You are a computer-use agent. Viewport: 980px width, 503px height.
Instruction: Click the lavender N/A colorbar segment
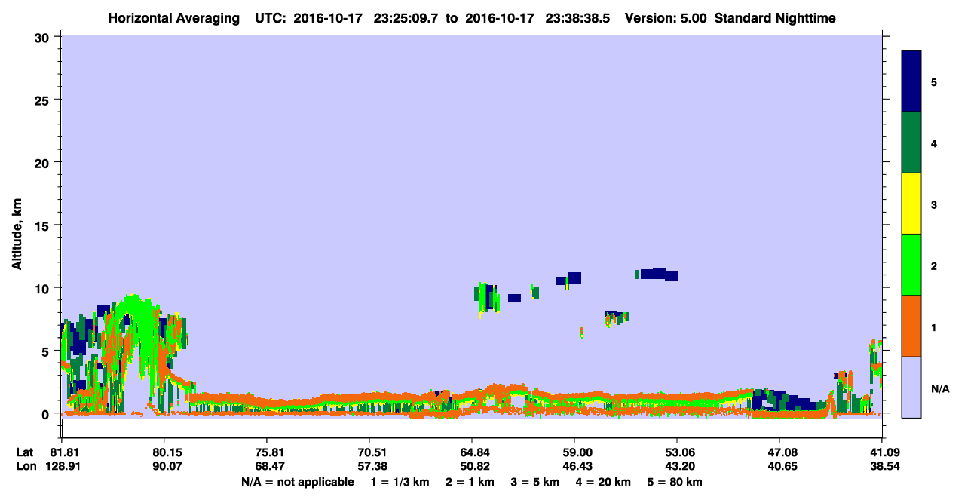(911, 387)
